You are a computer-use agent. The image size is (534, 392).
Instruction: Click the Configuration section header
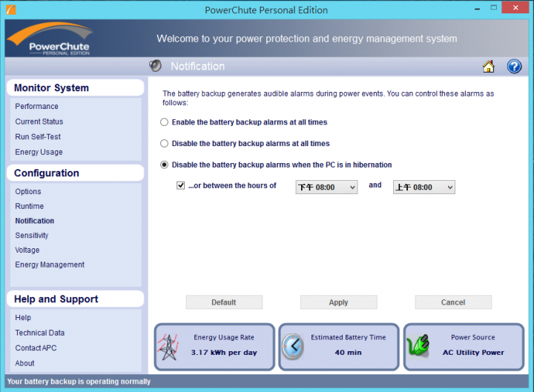point(75,173)
